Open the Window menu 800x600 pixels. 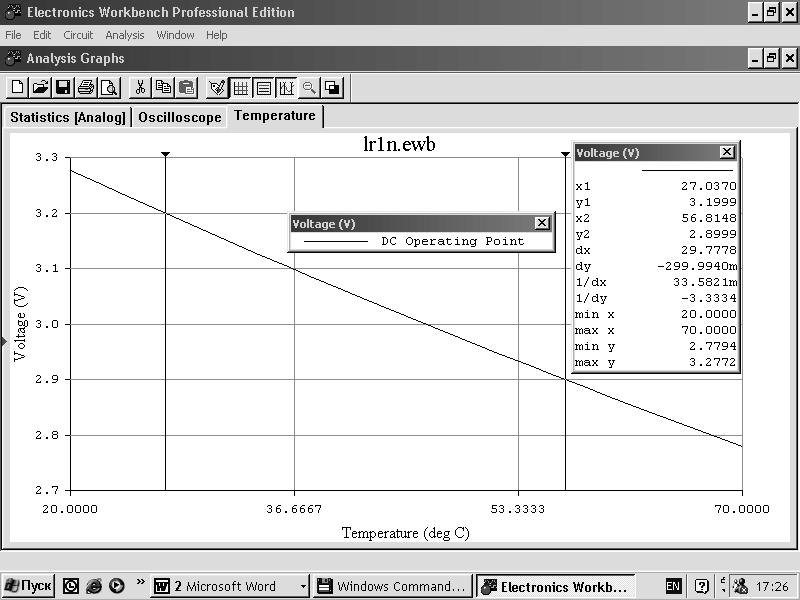(x=176, y=35)
